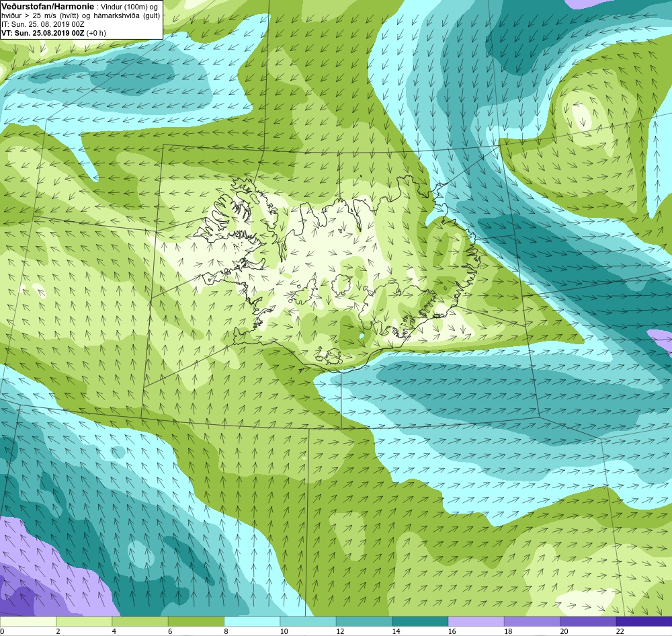Click the scale label '8'
The image size is (672, 636).
(x=226, y=631)
